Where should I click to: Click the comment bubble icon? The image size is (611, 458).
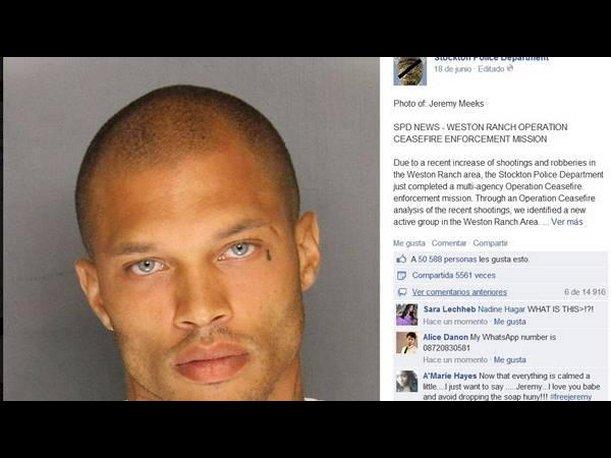point(401,292)
